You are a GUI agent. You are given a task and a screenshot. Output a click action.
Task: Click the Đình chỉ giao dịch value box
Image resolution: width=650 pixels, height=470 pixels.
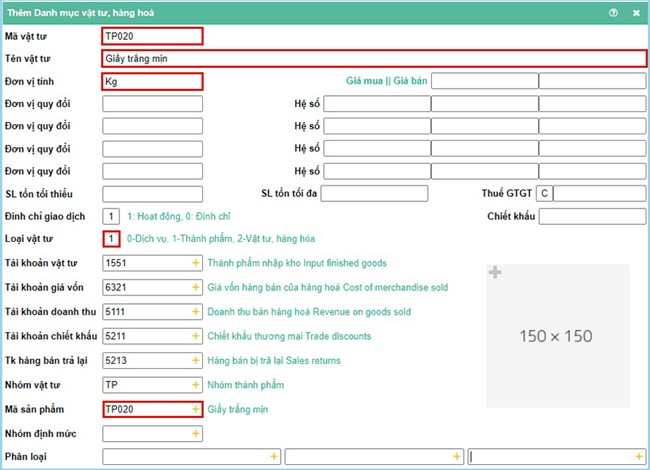[x=111, y=216]
